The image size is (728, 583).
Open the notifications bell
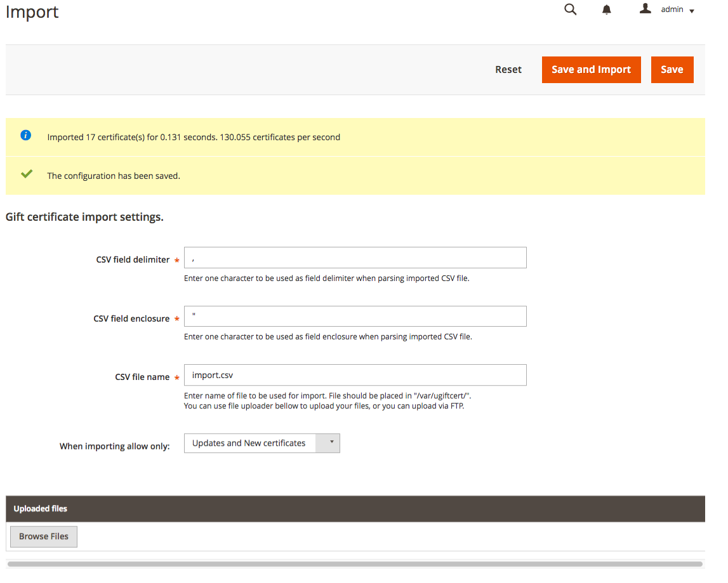coord(606,10)
